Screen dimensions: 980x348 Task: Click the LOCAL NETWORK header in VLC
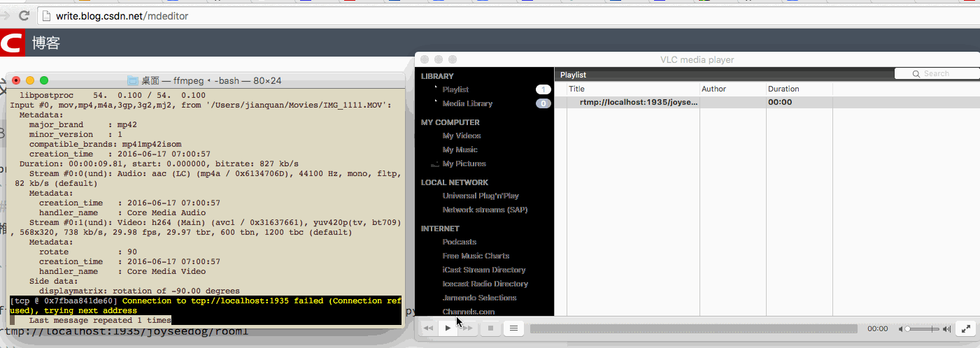455,182
